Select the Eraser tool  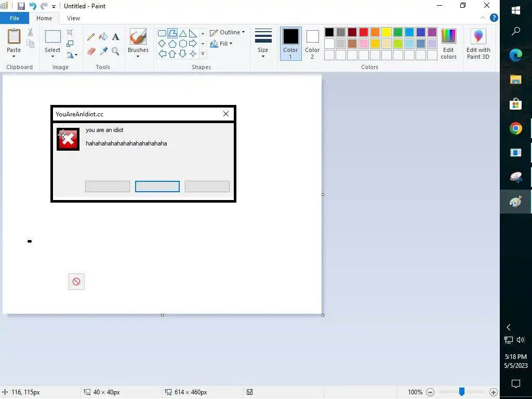90,51
